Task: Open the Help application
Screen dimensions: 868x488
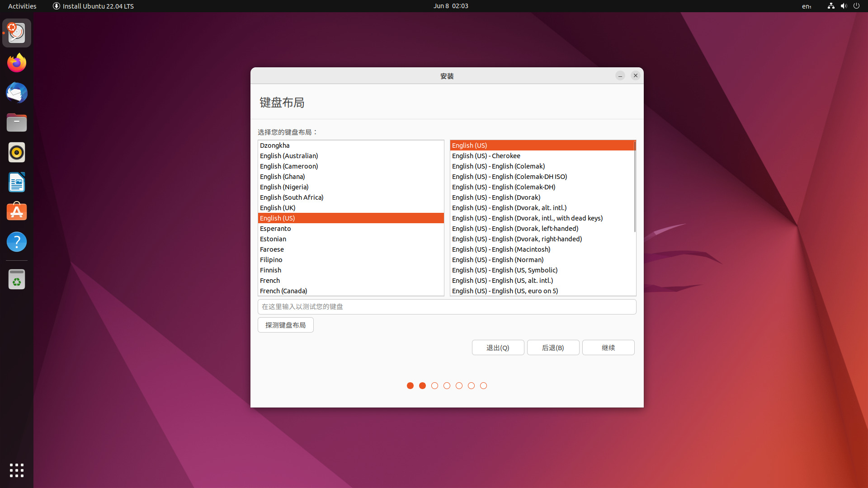Action: click(x=16, y=242)
